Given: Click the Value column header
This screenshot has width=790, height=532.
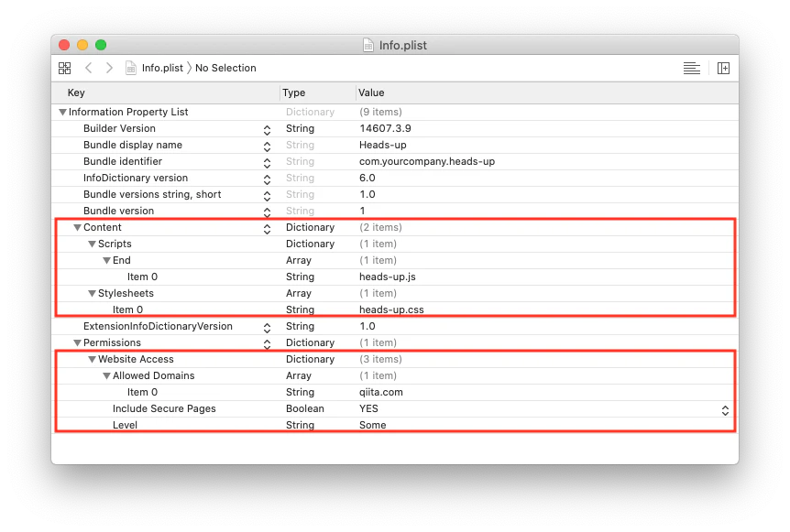Looking at the screenshot, I should [x=371, y=92].
